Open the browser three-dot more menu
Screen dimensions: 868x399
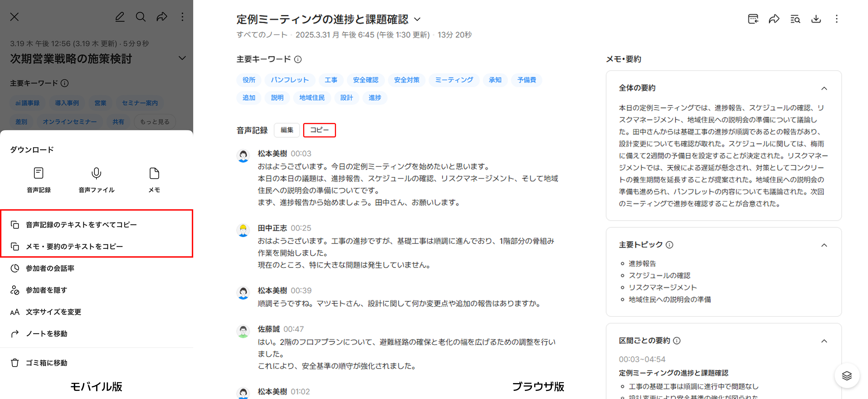837,19
